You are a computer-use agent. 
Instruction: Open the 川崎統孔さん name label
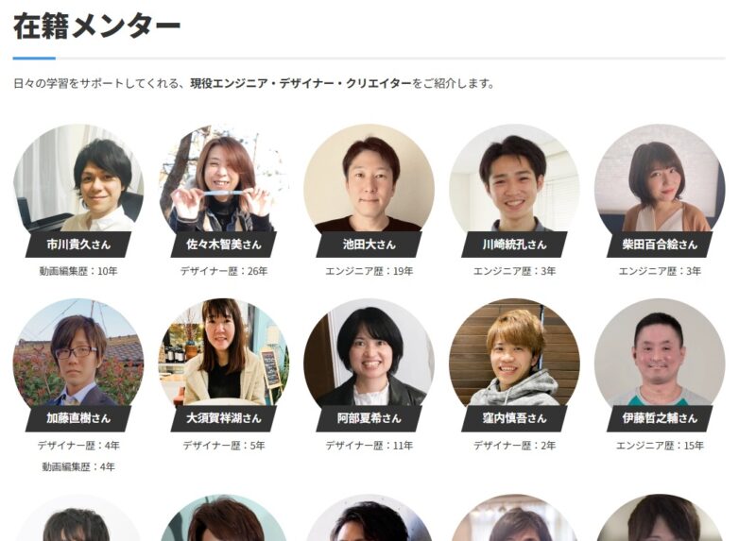(514, 245)
